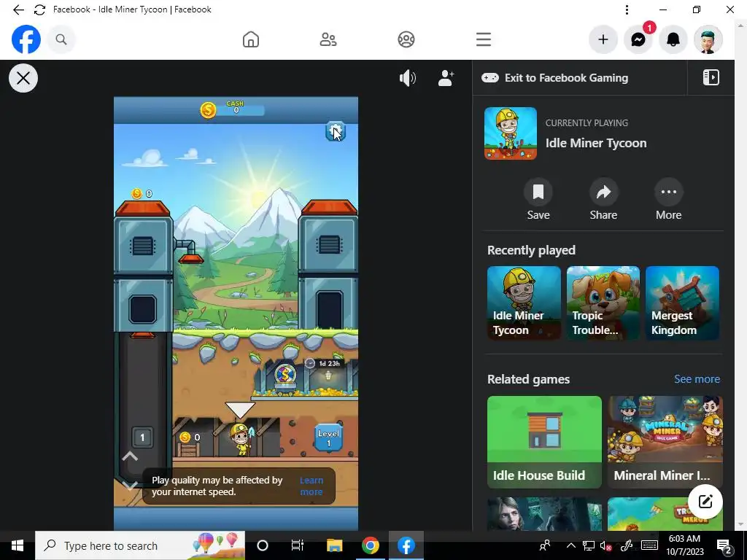Image resolution: width=747 pixels, height=560 pixels.
Task: Open File Explorer from taskbar
Action: pos(334,545)
